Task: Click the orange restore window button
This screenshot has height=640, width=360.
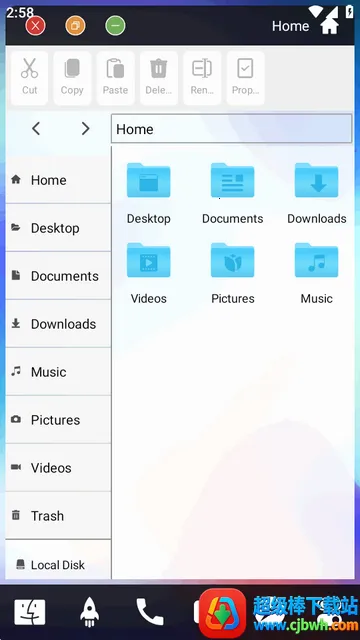Action: pos(76,26)
